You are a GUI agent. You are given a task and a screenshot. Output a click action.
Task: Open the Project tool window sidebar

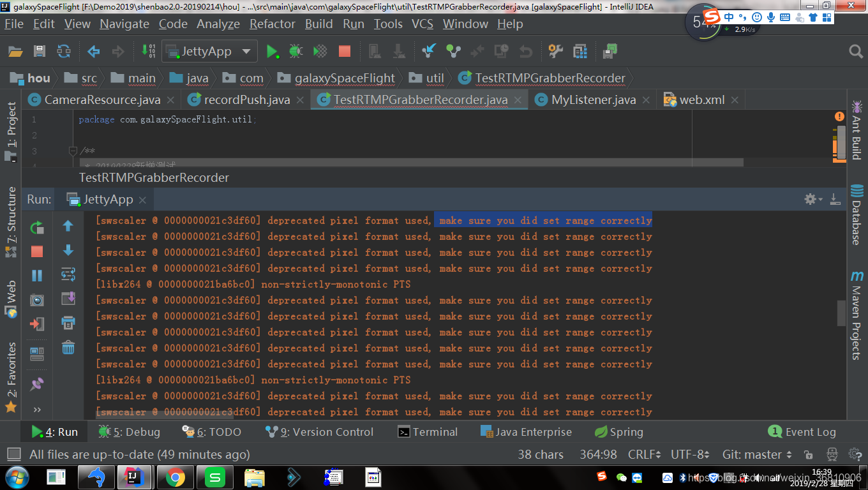pos(11,131)
